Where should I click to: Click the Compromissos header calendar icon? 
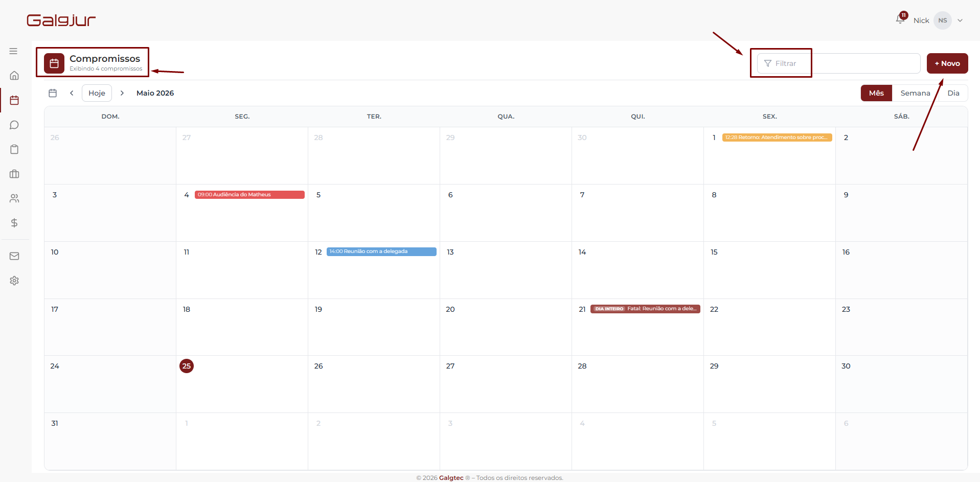tap(54, 63)
